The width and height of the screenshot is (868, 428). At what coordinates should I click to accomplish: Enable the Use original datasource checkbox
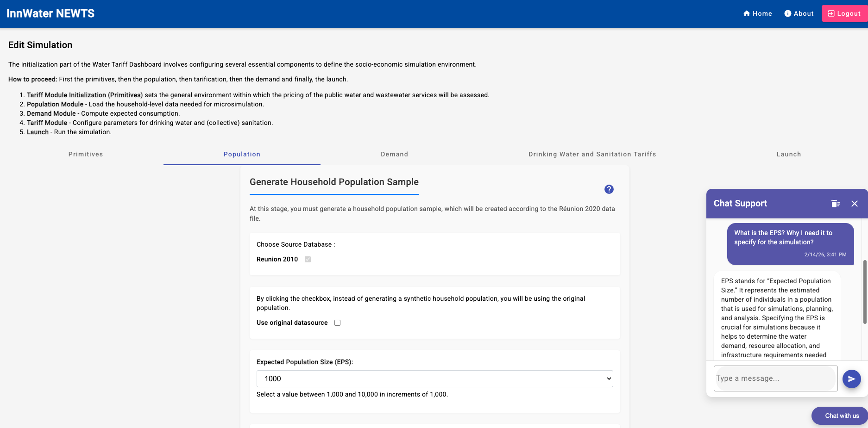[x=337, y=323]
